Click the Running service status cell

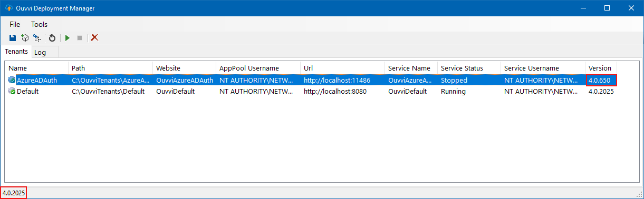pyautogui.click(x=453, y=91)
